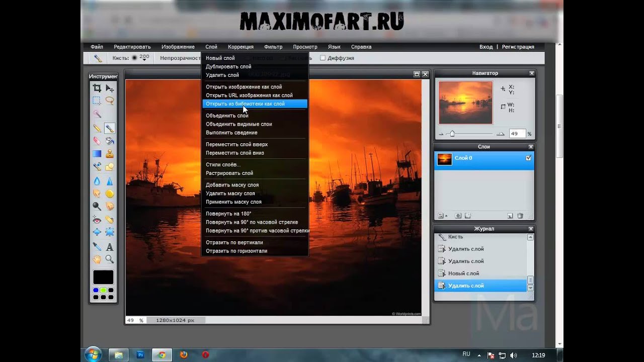Select the Pinch tool
Screen dimensions: 644x362
[x=110, y=232]
